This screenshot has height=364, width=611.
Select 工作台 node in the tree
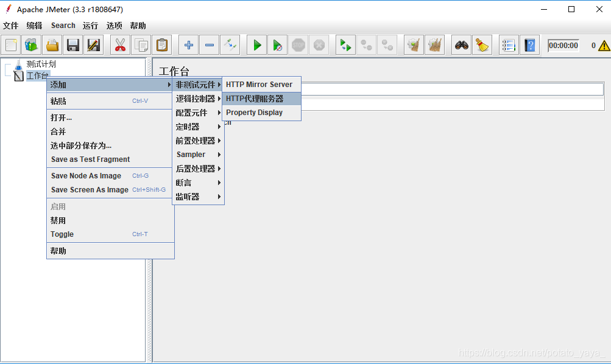[37, 75]
